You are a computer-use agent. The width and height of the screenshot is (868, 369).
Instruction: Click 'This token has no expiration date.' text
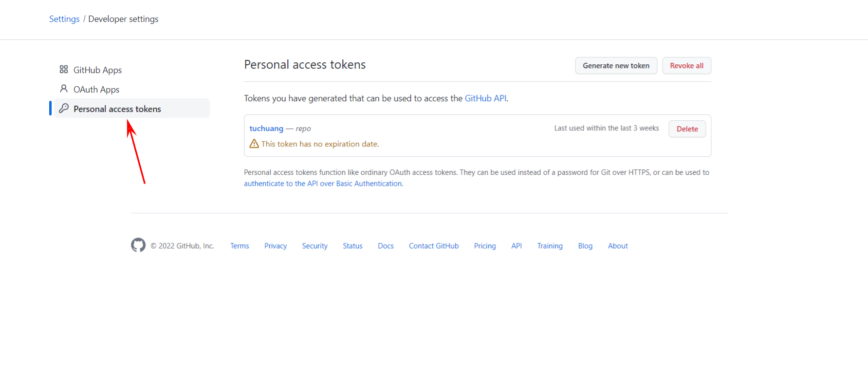tap(320, 144)
